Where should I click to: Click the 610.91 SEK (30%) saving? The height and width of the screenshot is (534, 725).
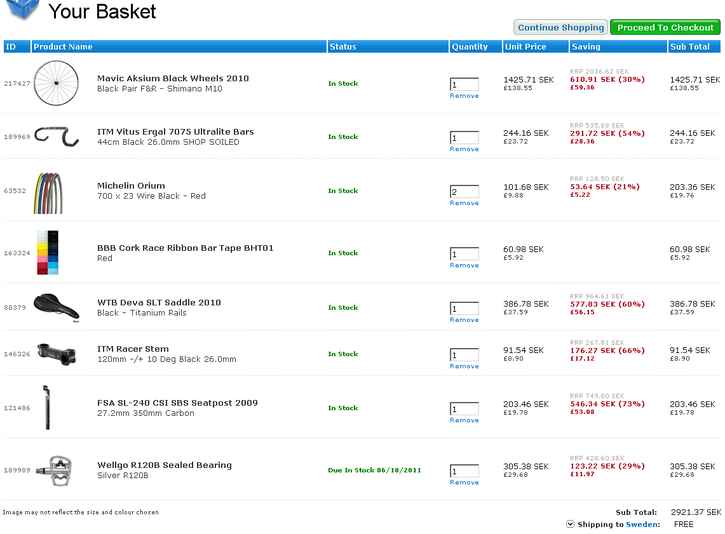coord(607,80)
